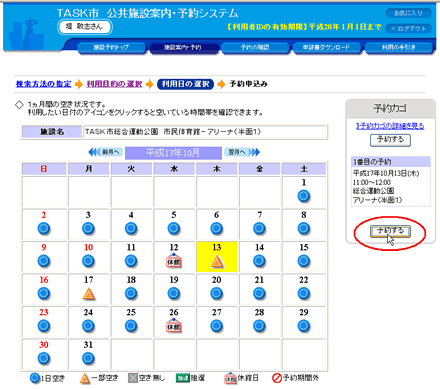Click the ログアウト button
440x389 pixels.
click(409, 29)
